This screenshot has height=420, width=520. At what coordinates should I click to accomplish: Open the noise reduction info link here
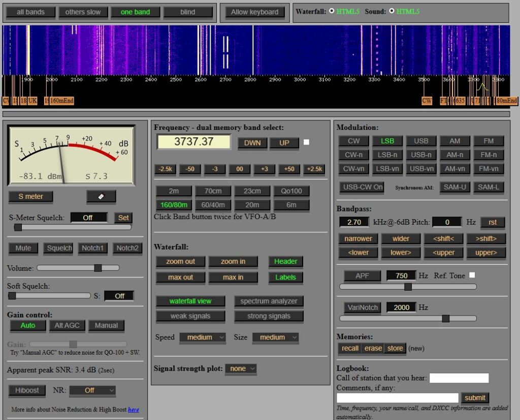[x=133, y=410]
